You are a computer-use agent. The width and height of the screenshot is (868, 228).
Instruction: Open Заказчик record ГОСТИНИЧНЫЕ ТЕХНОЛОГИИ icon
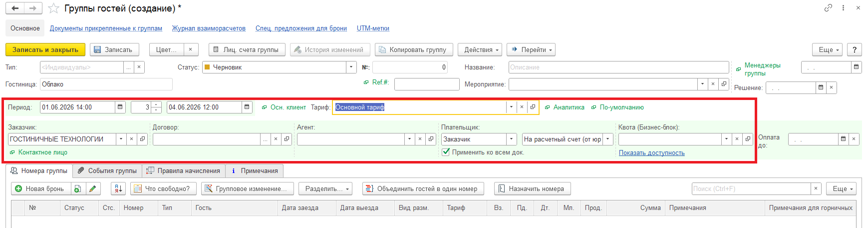click(x=143, y=139)
